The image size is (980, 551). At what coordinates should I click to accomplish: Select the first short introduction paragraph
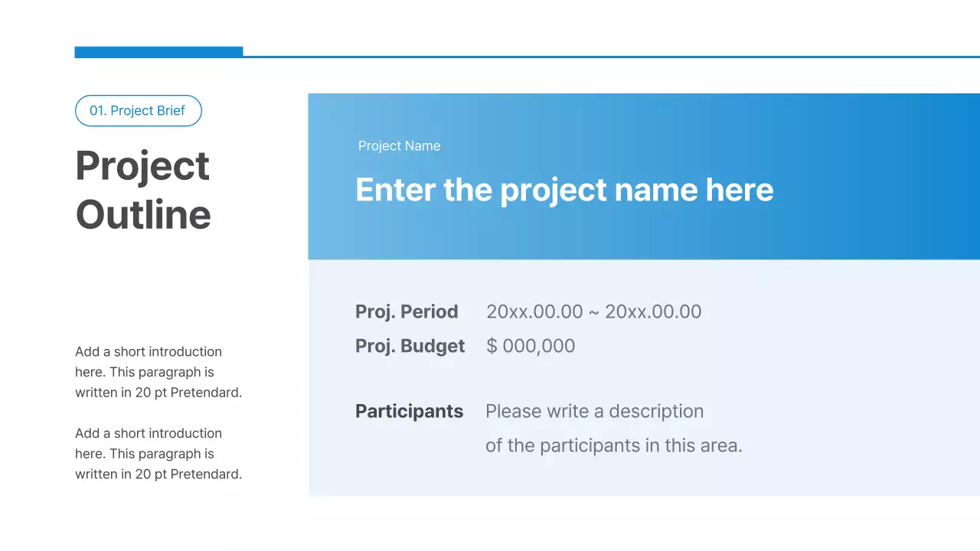(158, 373)
